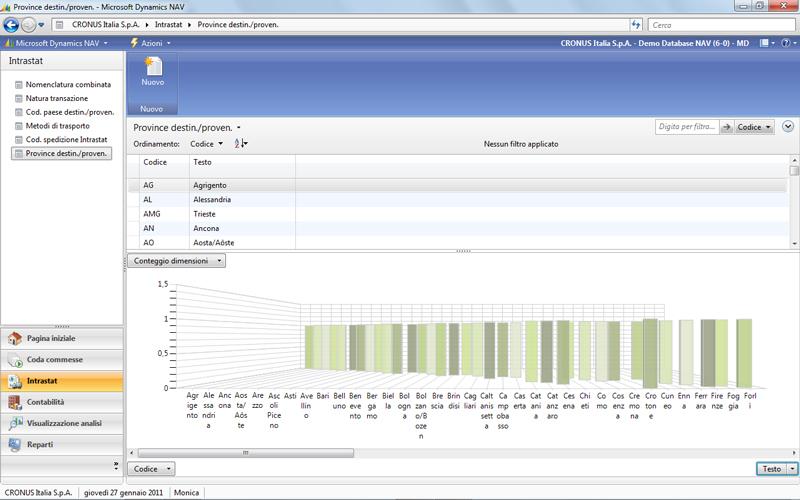The image size is (800, 500).
Task: Open Visualizzazione analisi section
Action: click(x=62, y=423)
